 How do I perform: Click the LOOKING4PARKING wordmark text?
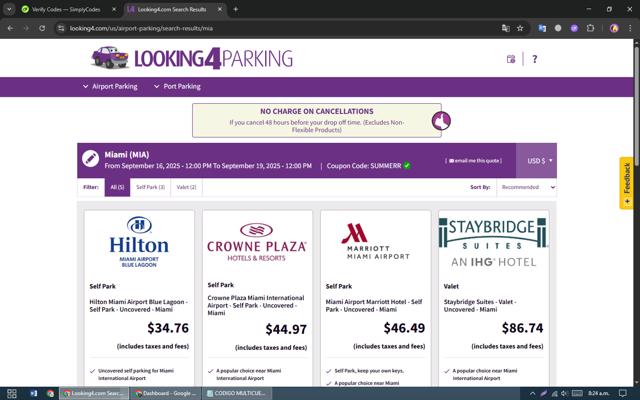pos(213,59)
